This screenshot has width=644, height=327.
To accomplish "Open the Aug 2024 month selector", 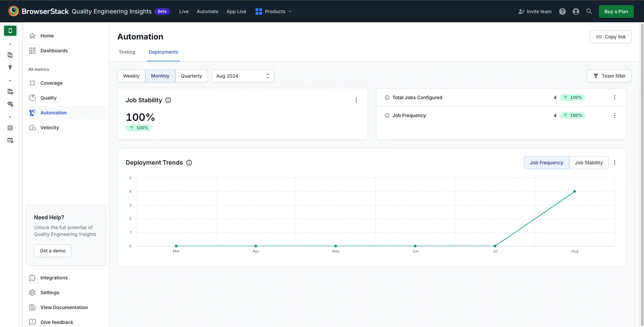I will pyautogui.click(x=243, y=76).
